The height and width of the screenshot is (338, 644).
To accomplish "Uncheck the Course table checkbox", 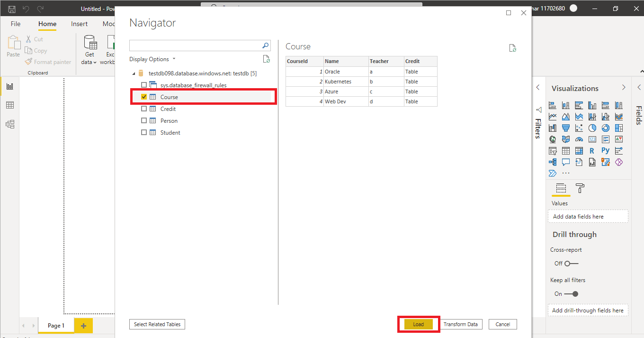I will click(x=143, y=96).
